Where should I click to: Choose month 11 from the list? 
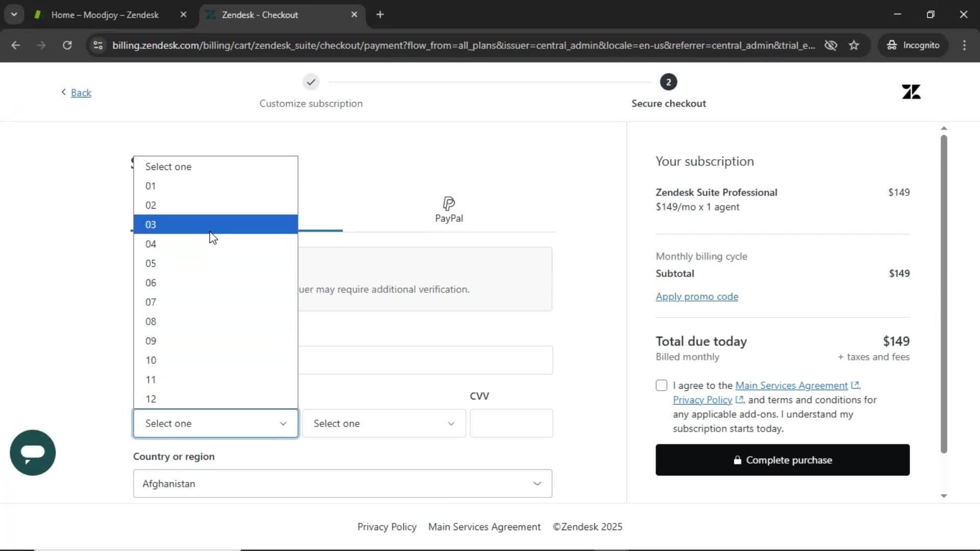(x=215, y=380)
